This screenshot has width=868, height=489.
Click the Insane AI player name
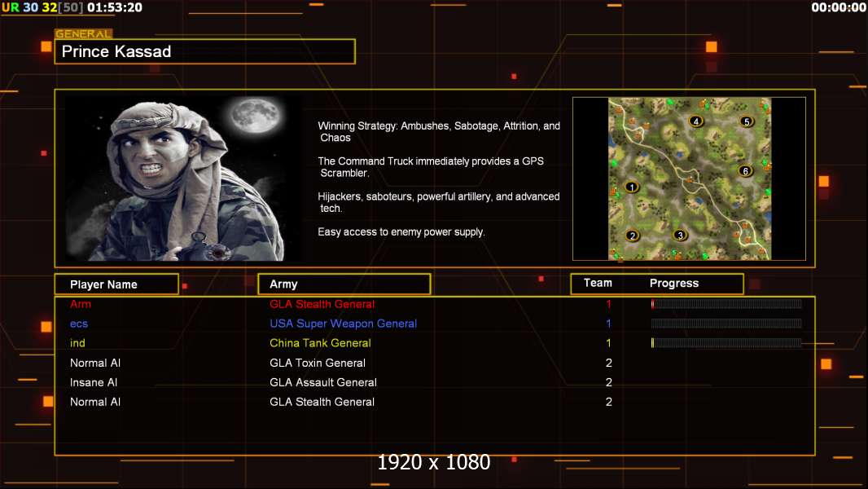pos(94,382)
